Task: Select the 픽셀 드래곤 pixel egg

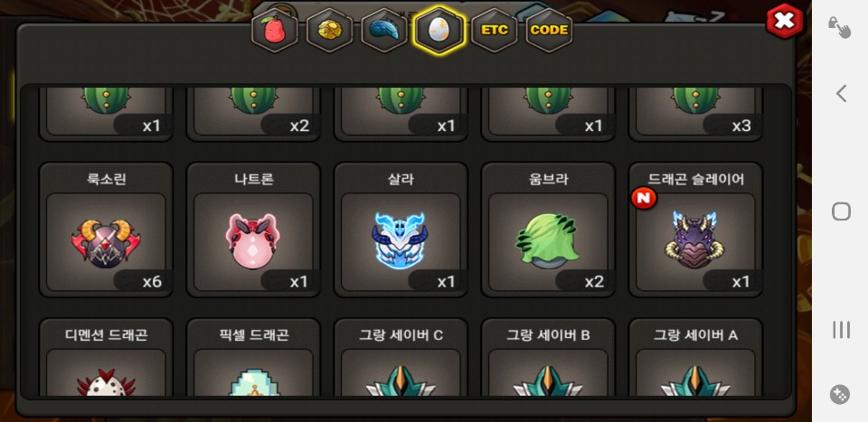Action: [253, 357]
